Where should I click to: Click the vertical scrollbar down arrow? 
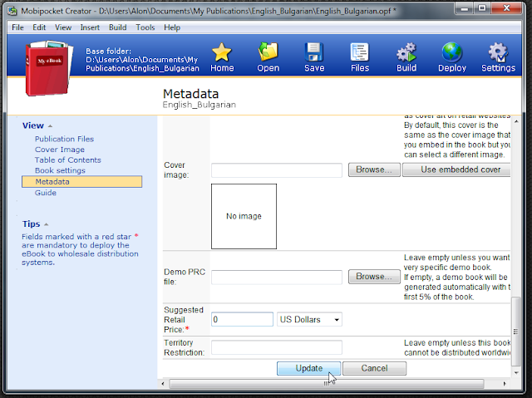[516, 372]
